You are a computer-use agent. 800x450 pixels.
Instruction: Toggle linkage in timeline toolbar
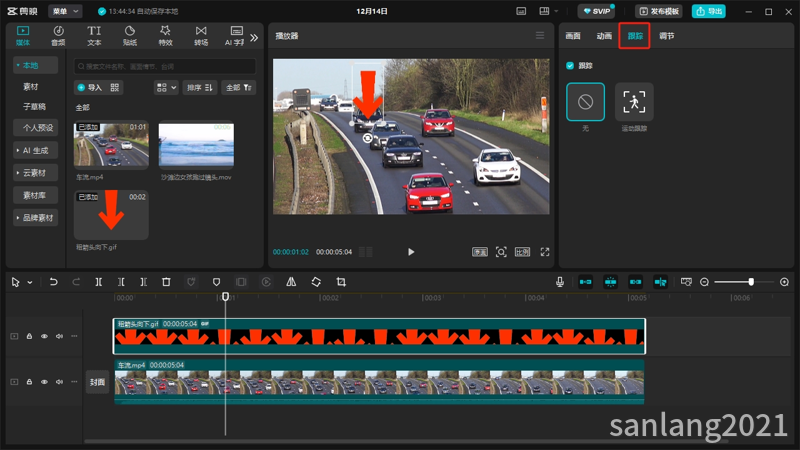pos(635,282)
